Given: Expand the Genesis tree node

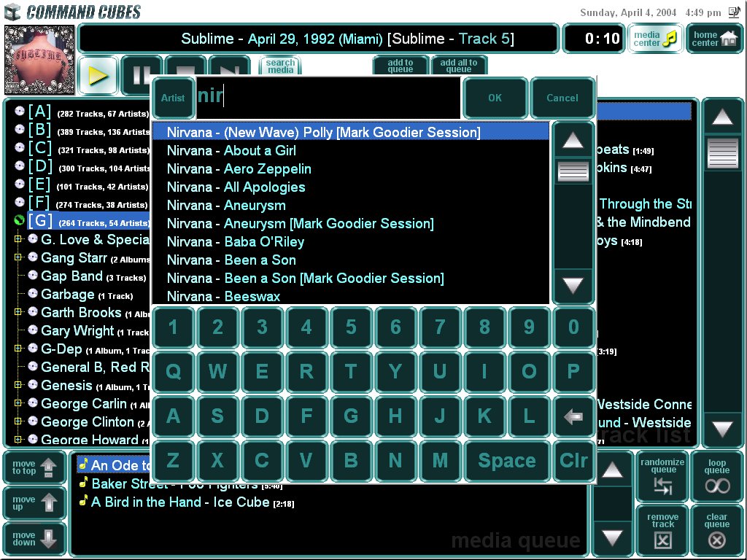Looking at the screenshot, I should [18, 385].
